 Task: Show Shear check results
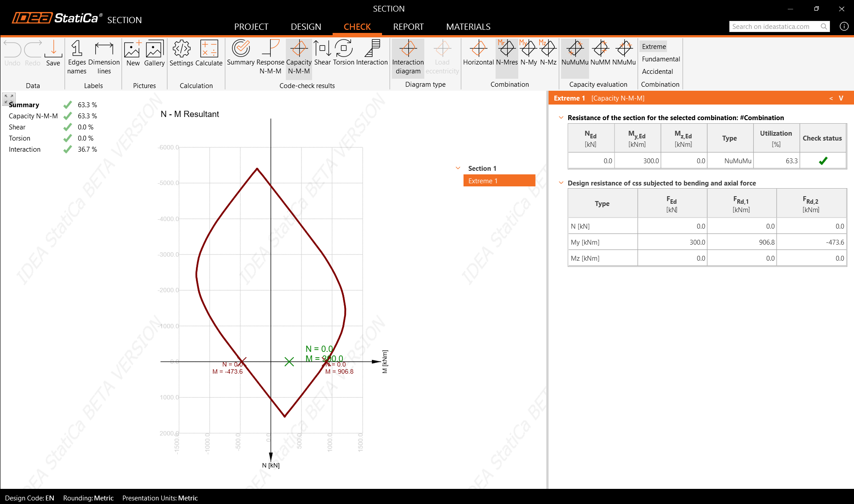[x=322, y=53]
